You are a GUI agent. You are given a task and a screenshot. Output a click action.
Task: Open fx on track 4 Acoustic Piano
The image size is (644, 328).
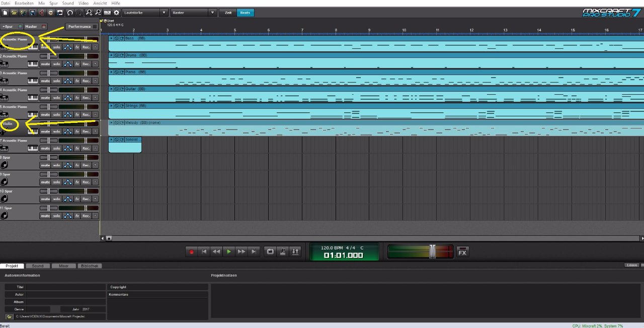[77, 98]
